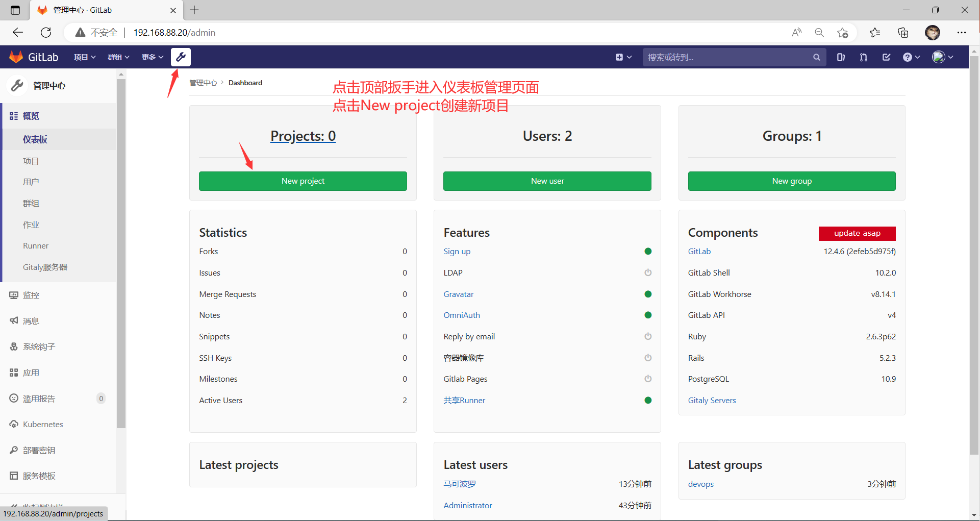The image size is (980, 521).
Task: Open Kubernetes in the sidebar
Action: pyautogui.click(x=43, y=424)
